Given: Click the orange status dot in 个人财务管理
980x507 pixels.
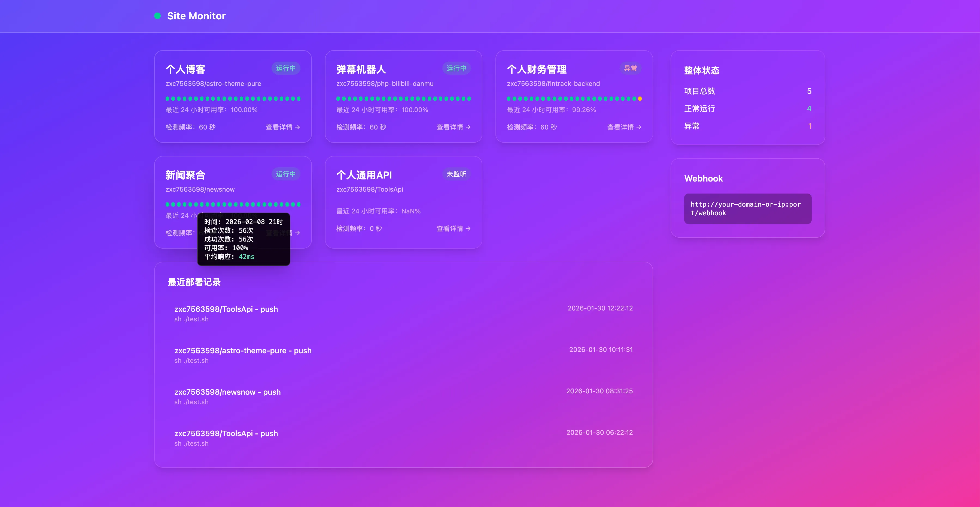Looking at the screenshot, I should pos(640,99).
